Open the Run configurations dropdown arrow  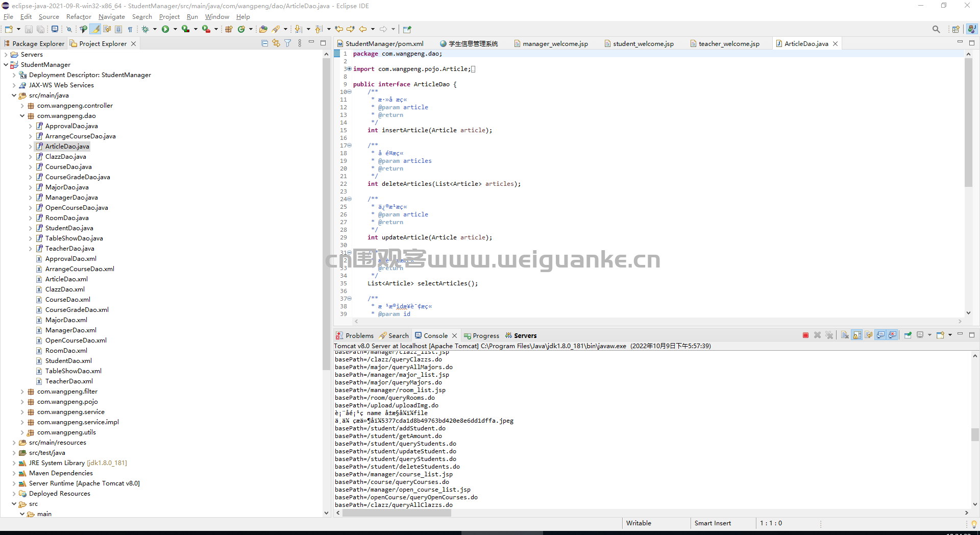(x=175, y=29)
